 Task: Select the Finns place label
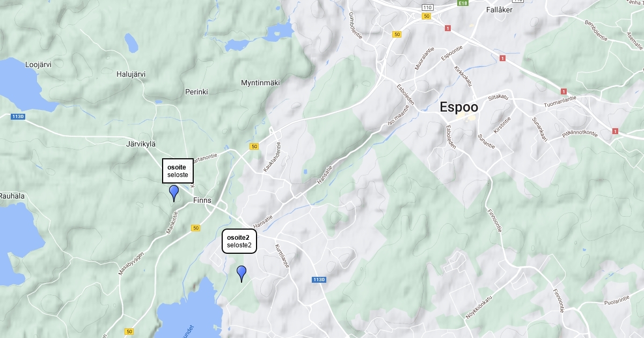(x=202, y=201)
